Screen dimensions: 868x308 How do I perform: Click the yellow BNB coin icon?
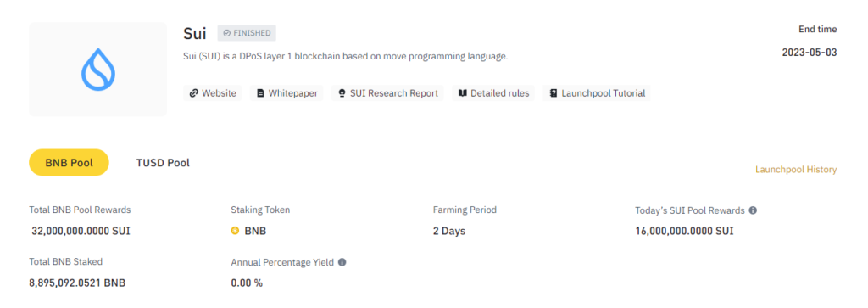pyautogui.click(x=235, y=231)
